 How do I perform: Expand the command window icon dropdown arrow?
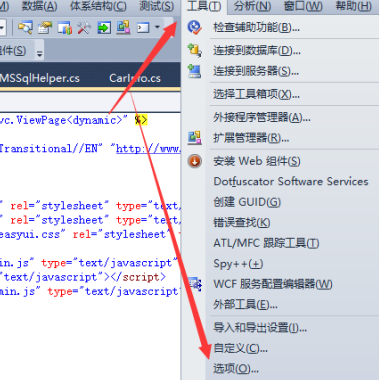click(157, 28)
